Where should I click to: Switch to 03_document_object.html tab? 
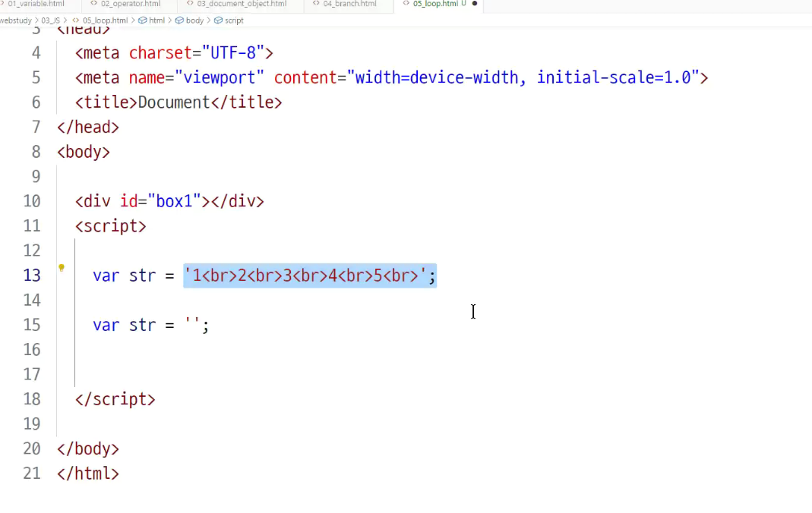pos(242,4)
